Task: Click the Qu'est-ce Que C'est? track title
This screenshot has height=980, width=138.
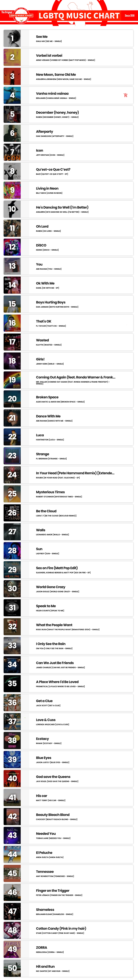Action: 53,170
